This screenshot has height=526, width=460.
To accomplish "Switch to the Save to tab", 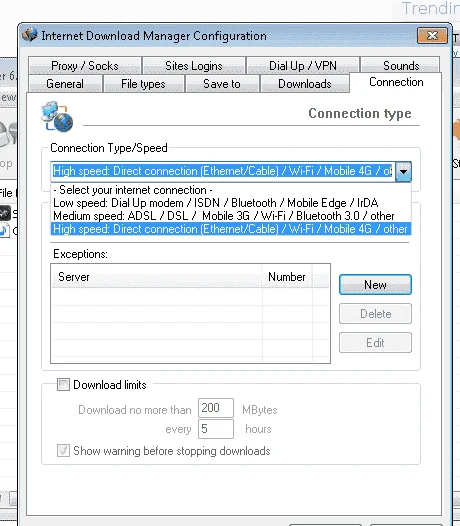I will click(222, 84).
